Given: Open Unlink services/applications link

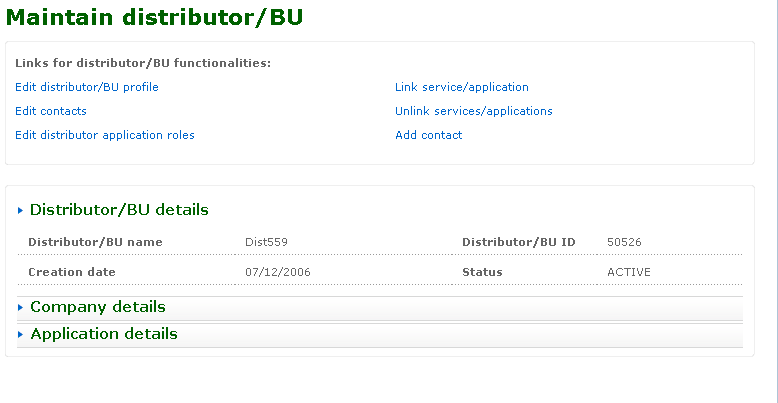Looking at the screenshot, I should [473, 111].
